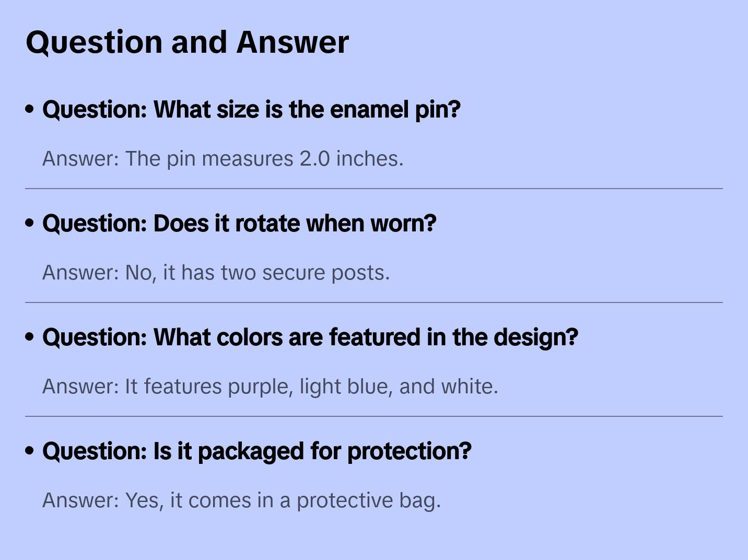Click the "2.0 inches" text in first answer
Screen dimensions: 748x560
tap(351, 159)
